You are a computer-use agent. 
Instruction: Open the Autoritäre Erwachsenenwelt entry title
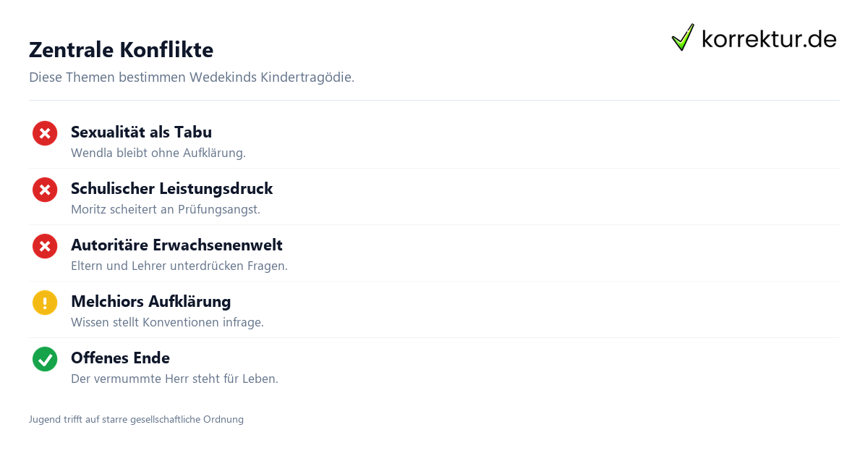coord(176,245)
